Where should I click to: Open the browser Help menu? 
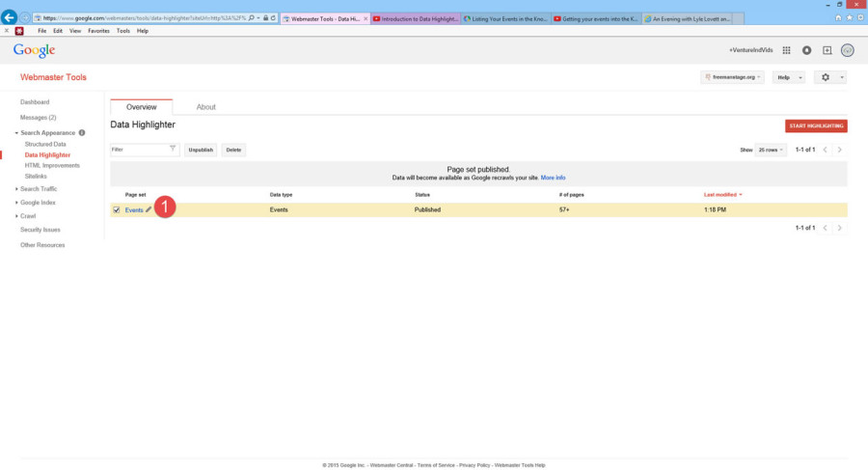(x=143, y=31)
